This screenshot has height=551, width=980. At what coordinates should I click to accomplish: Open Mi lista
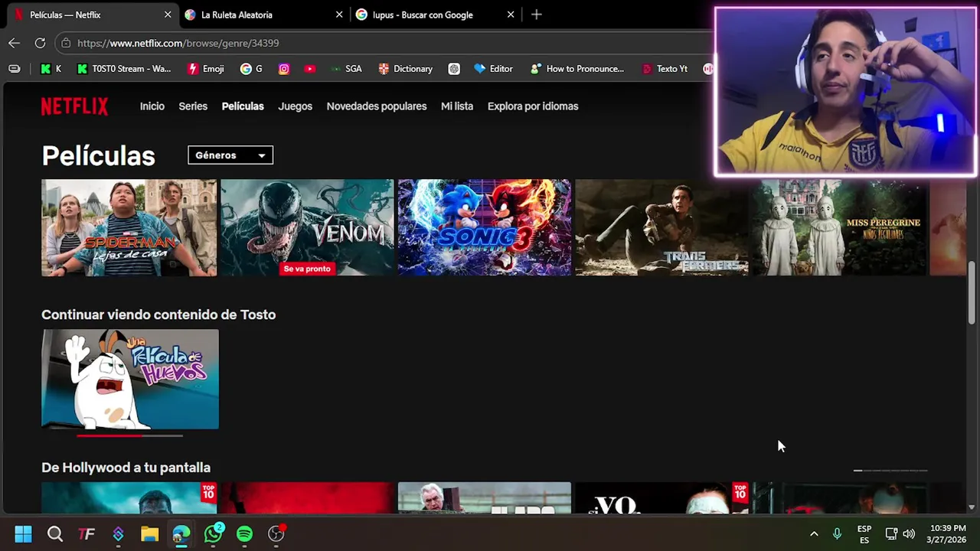click(457, 106)
